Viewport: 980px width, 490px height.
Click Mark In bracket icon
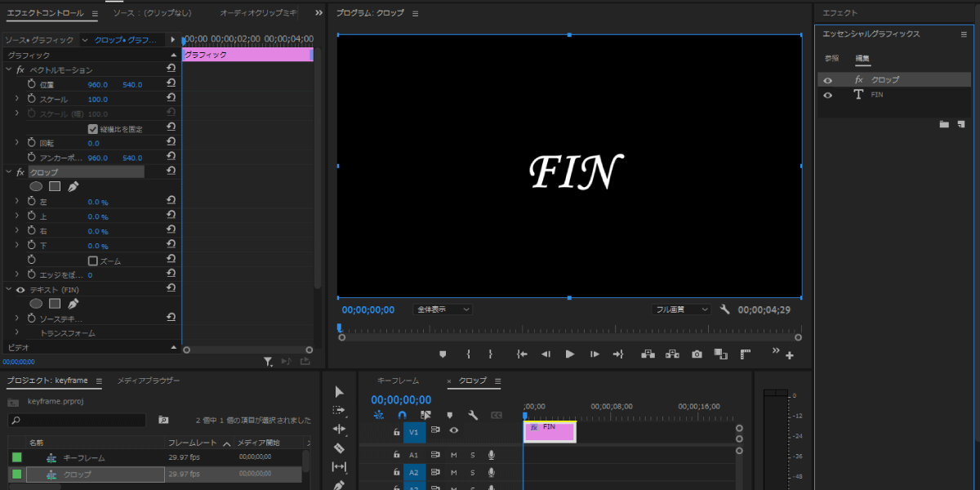[468, 354]
